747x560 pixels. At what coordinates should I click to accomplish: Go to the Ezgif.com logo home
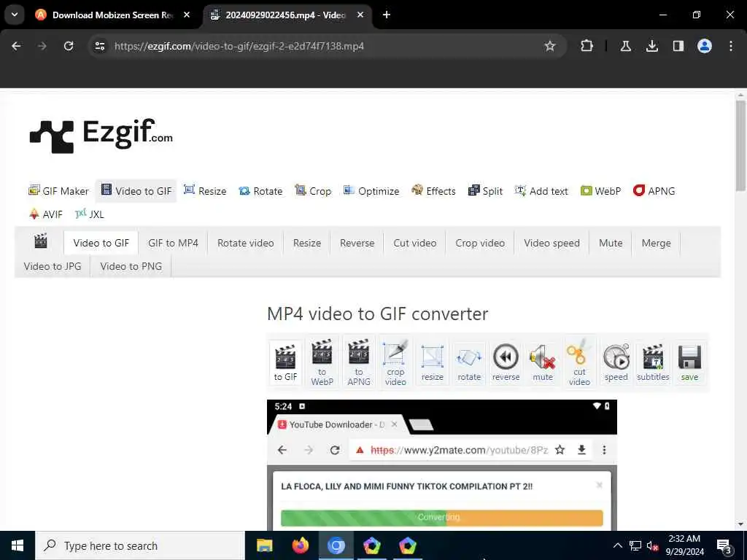(101, 136)
